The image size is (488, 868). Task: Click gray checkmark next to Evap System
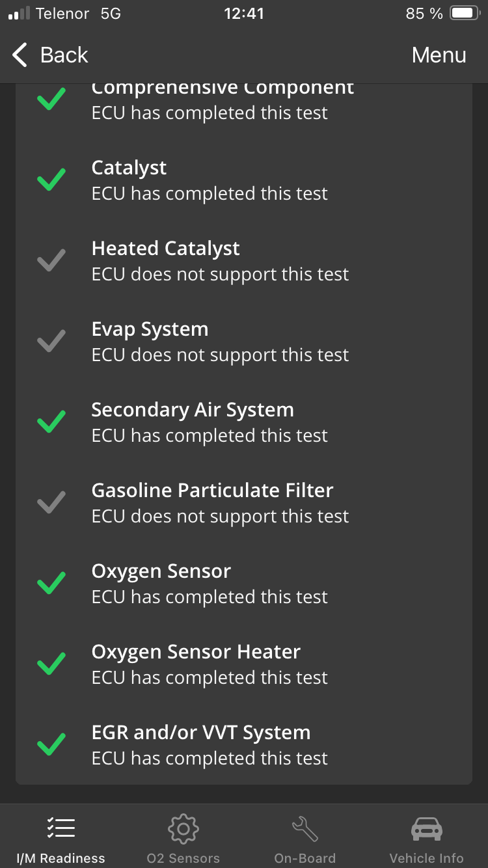[x=51, y=341]
